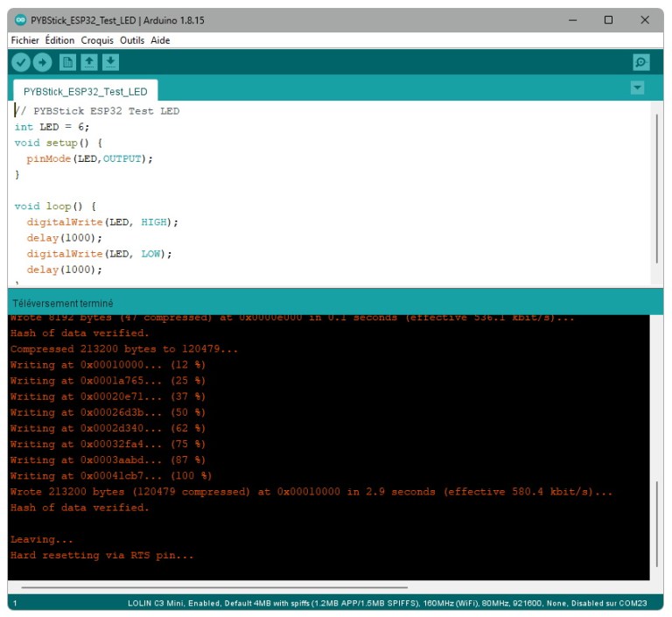Open the tab options dropdown arrow
Image resolution: width=672 pixels, height=617 pixels.
click(x=637, y=88)
